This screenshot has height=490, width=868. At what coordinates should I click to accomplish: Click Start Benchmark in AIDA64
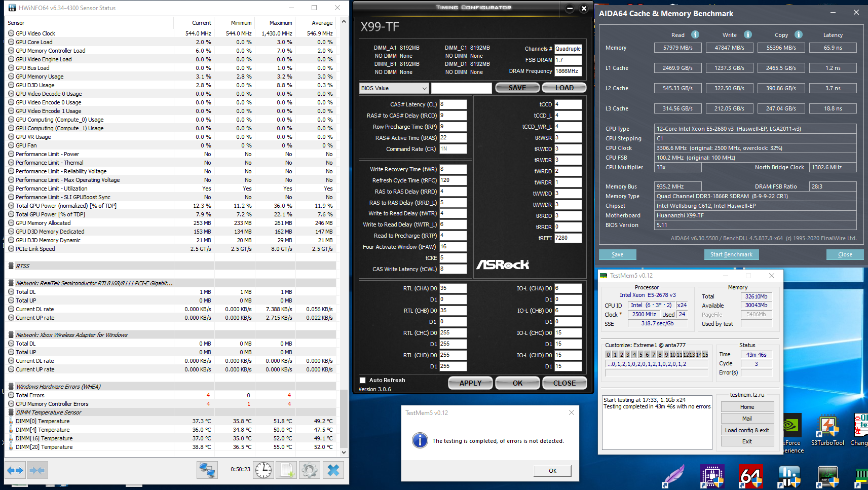pos(731,254)
